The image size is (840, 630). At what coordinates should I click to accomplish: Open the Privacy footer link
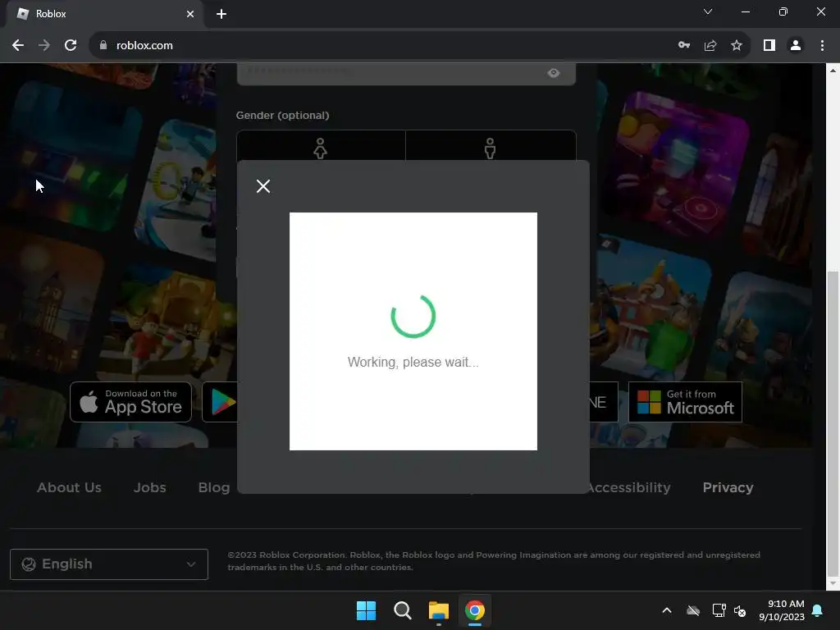click(x=728, y=487)
